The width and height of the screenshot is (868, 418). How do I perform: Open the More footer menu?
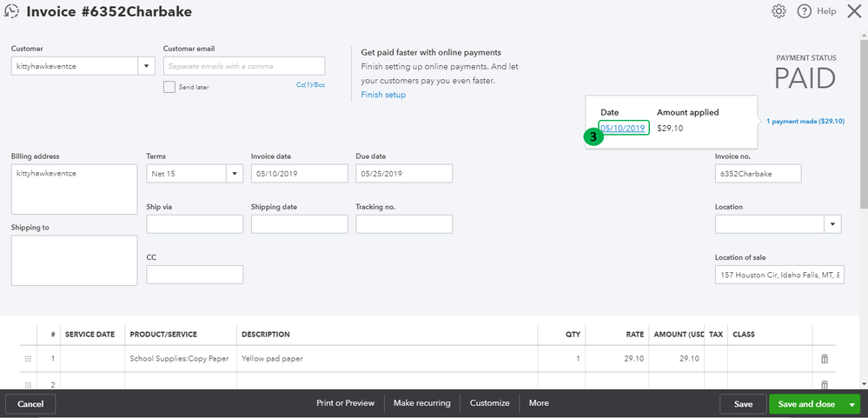[x=539, y=403]
